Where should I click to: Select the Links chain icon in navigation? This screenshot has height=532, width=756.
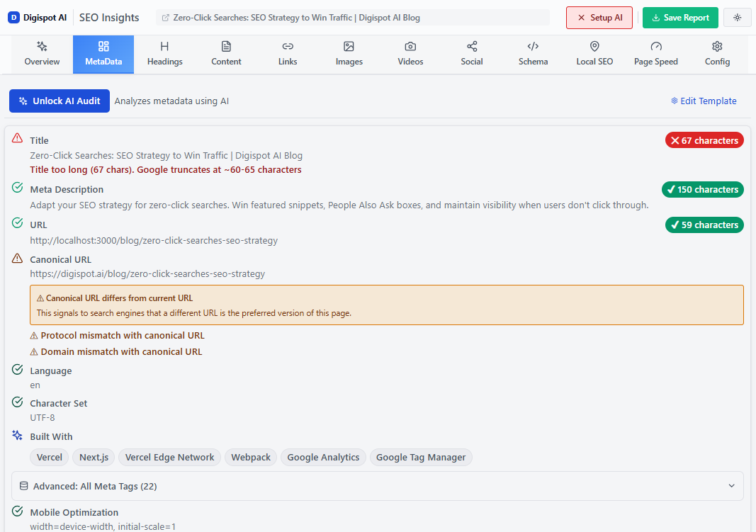click(287, 45)
